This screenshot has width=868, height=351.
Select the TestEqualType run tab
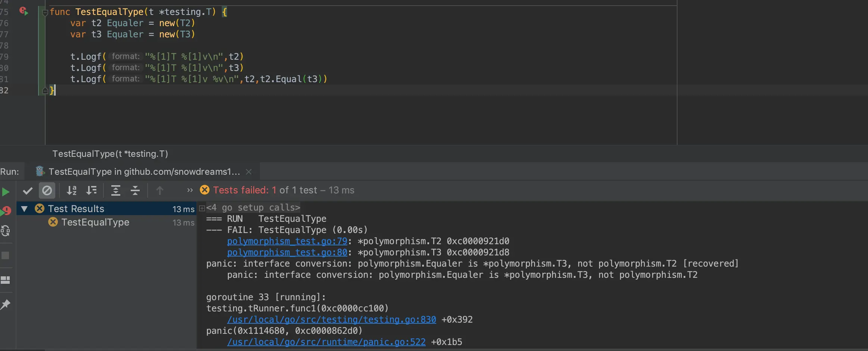tap(144, 171)
